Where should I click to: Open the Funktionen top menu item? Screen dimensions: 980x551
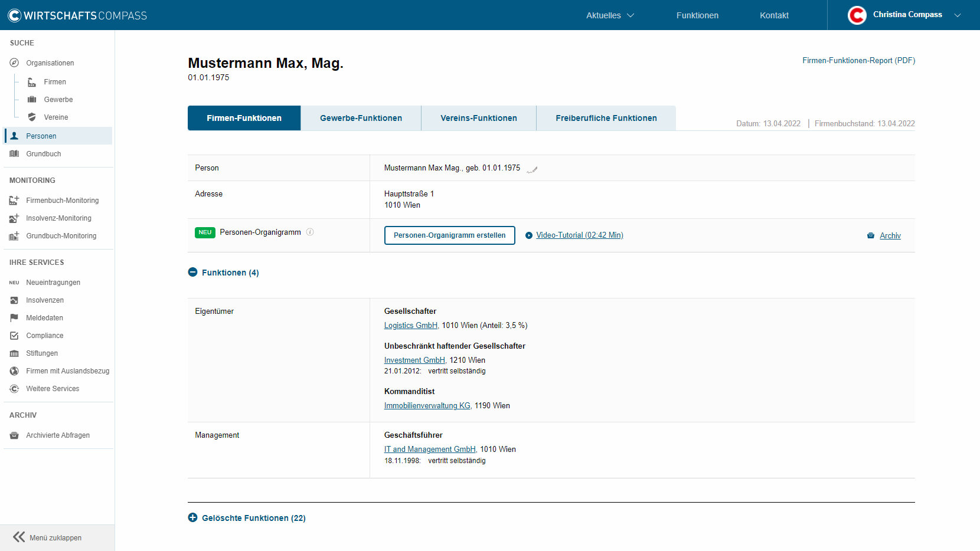click(x=697, y=15)
